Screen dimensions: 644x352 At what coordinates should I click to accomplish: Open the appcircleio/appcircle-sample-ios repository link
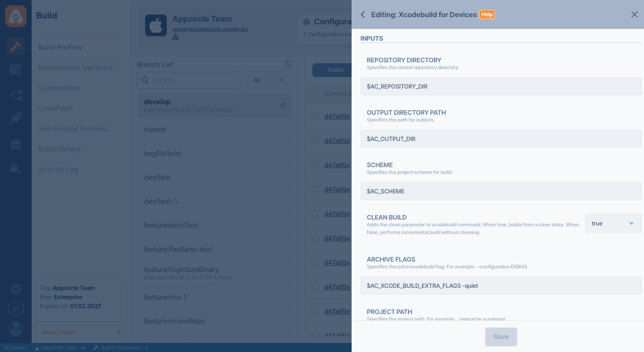point(210,28)
